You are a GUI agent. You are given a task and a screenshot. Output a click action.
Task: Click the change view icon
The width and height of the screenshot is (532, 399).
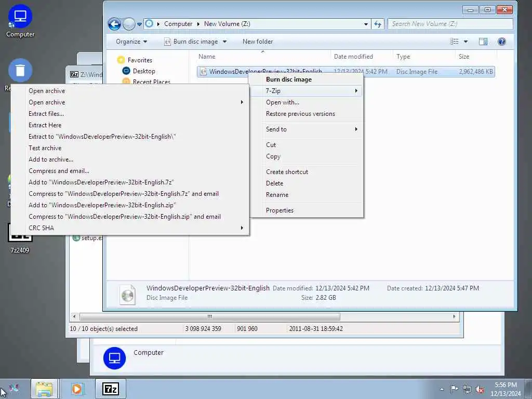click(x=454, y=42)
